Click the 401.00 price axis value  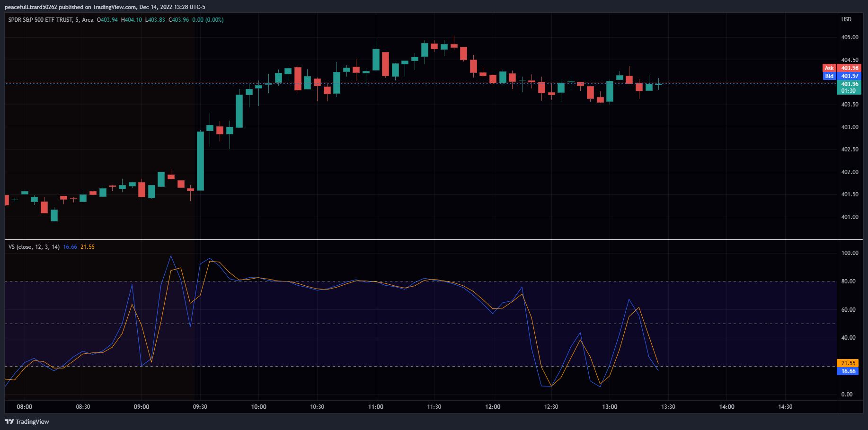(850, 217)
